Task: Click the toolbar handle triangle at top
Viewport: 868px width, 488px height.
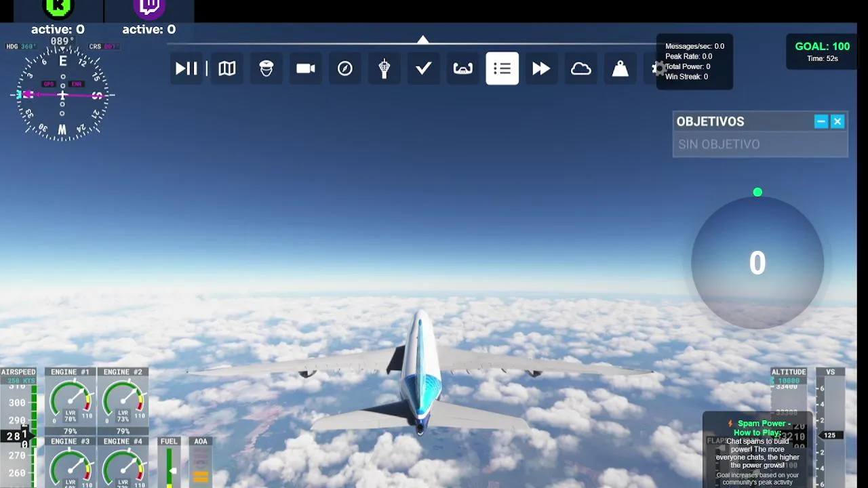Action: click(423, 40)
